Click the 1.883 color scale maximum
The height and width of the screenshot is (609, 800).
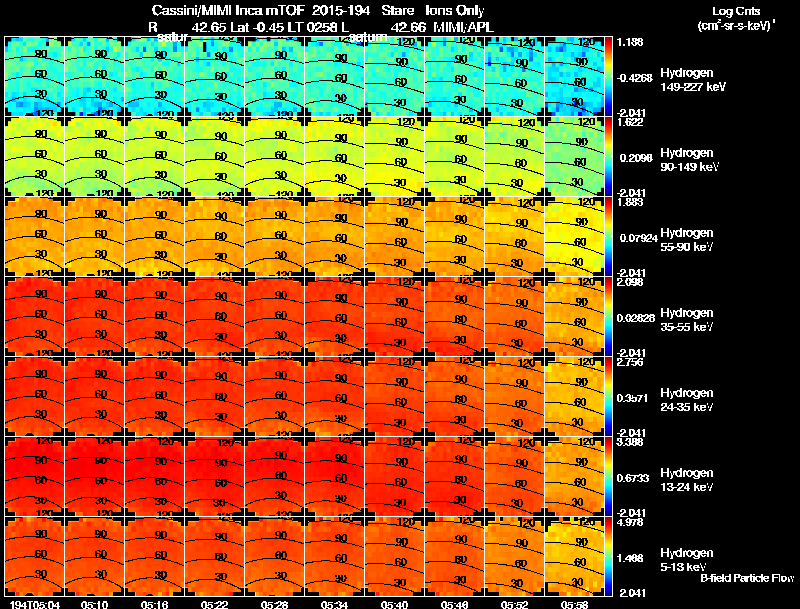[x=631, y=202]
